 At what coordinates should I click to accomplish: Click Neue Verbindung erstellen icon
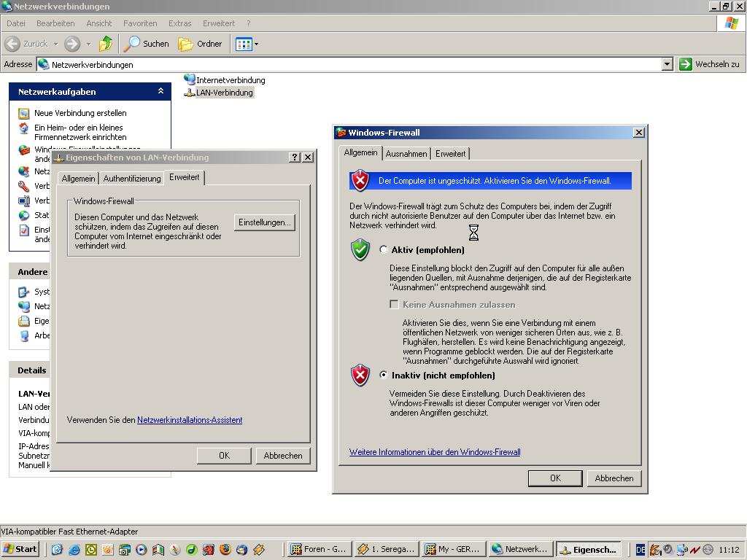click(24, 113)
